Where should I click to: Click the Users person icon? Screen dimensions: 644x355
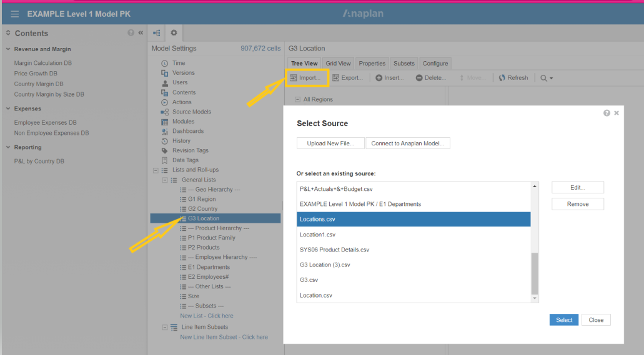click(165, 82)
